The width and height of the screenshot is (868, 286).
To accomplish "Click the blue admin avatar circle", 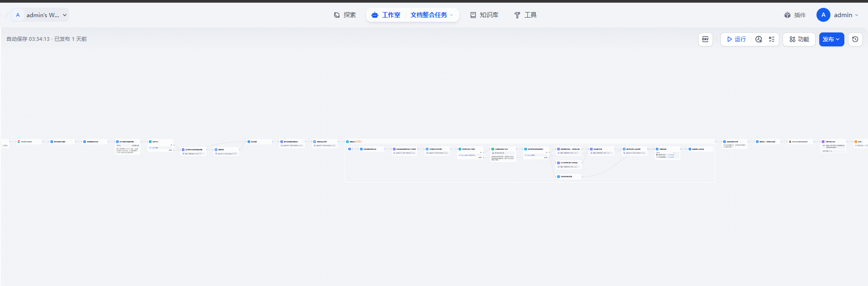I will pyautogui.click(x=823, y=15).
